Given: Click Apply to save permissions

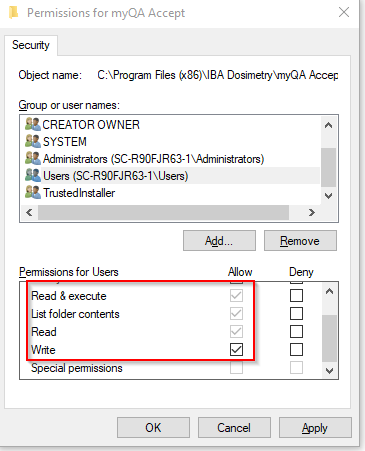Looking at the screenshot, I should click(315, 428).
